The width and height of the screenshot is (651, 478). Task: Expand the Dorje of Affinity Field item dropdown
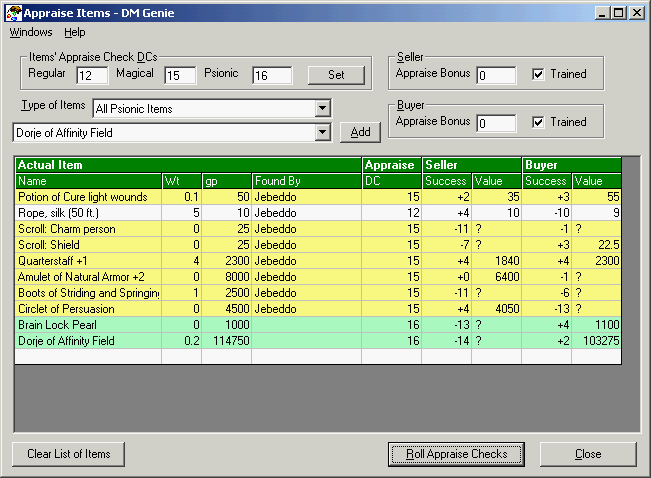(x=322, y=132)
